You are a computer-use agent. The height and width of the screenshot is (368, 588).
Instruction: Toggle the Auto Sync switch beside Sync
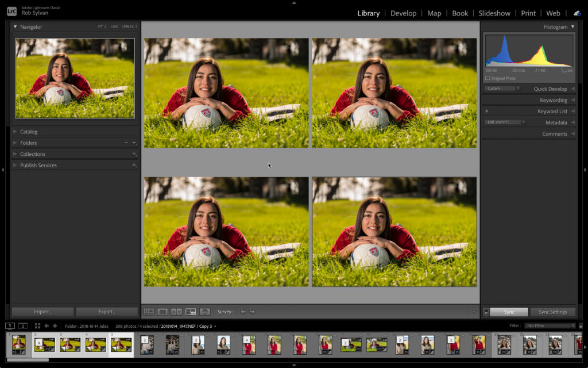pos(486,312)
